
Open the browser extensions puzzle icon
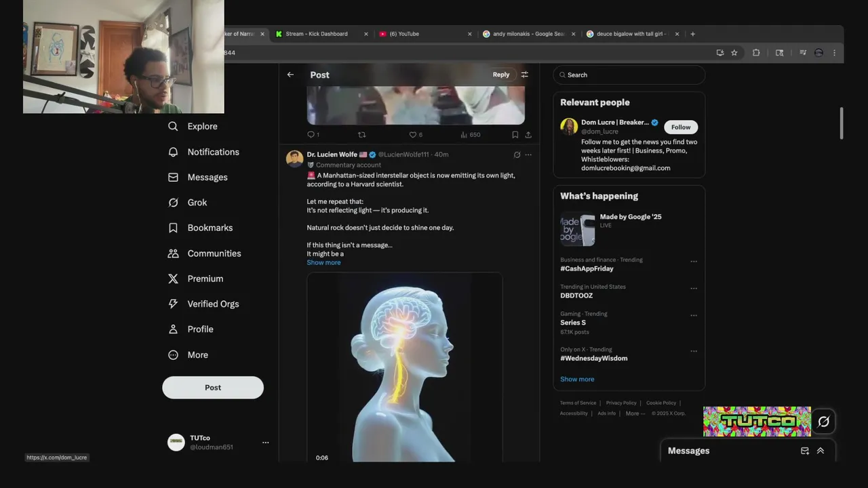tap(756, 53)
